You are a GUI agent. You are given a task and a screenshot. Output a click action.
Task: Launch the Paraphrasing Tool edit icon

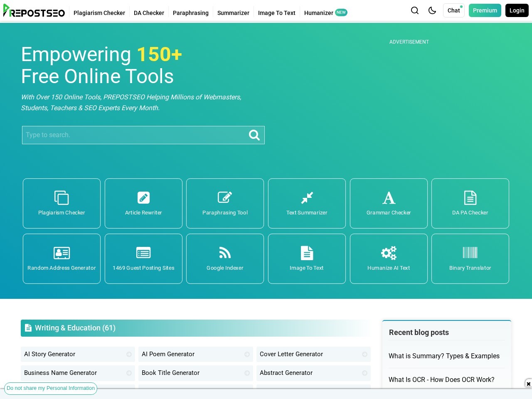point(225,197)
